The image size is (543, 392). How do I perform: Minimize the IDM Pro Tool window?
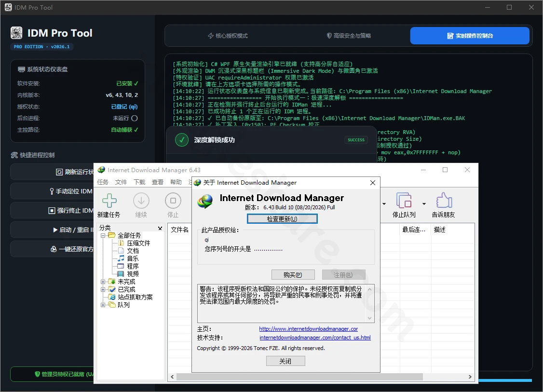pyautogui.click(x=487, y=7)
